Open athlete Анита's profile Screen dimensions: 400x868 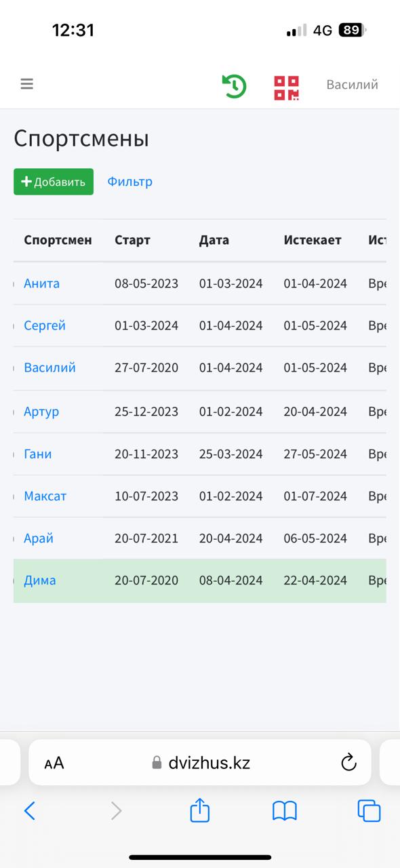coord(41,283)
